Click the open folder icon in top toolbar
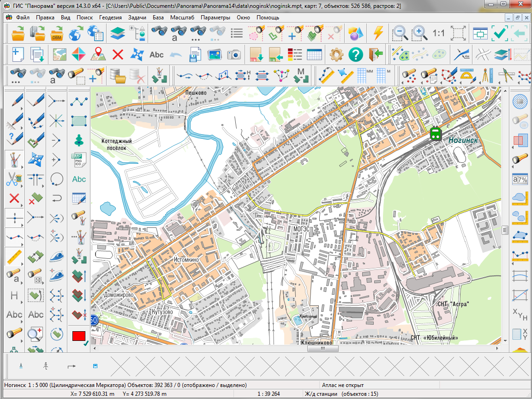Image resolution: width=532 pixels, height=399 pixels. pyautogui.click(x=18, y=33)
